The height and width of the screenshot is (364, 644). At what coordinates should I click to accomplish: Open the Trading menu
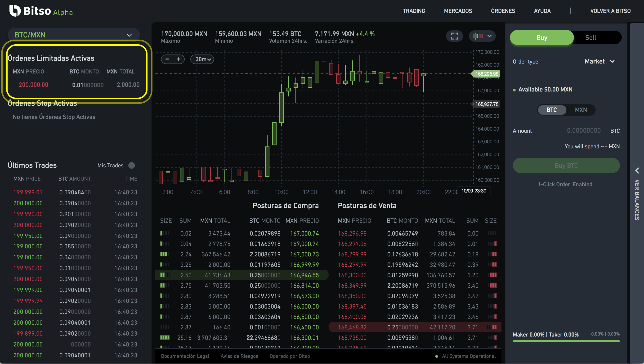coord(414,11)
